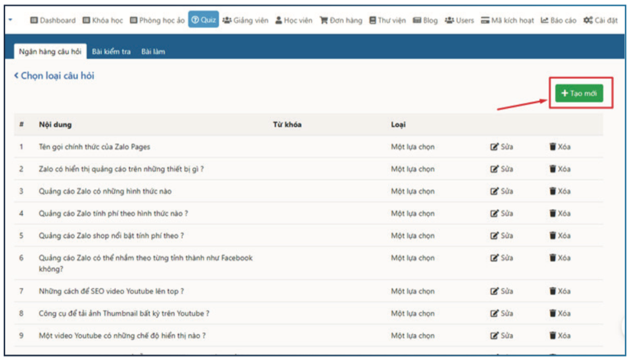Click the green Tạo mới button
The width and height of the screenshot is (633, 364).
point(579,93)
